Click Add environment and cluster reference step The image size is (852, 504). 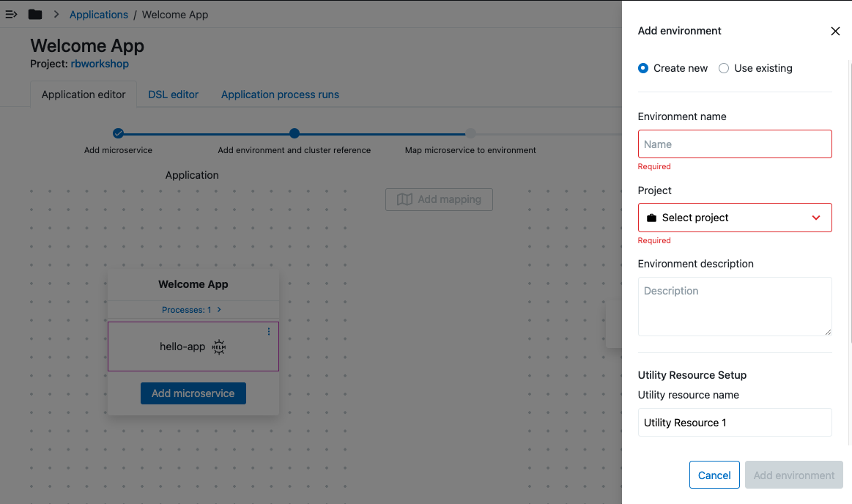(295, 133)
